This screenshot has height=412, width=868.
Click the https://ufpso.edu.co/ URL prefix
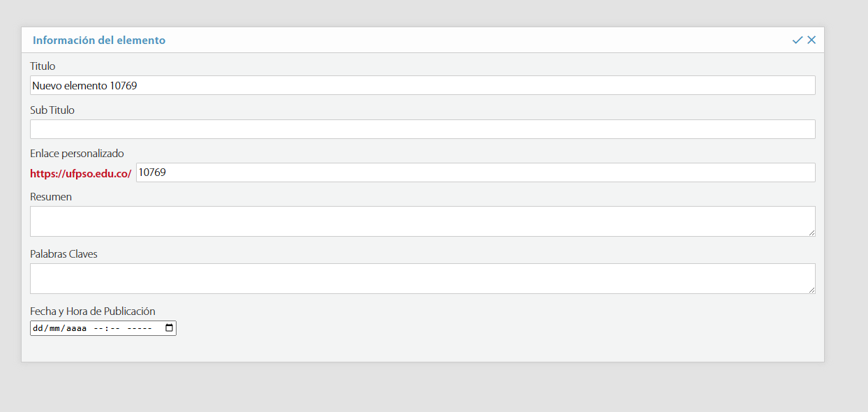(81, 173)
